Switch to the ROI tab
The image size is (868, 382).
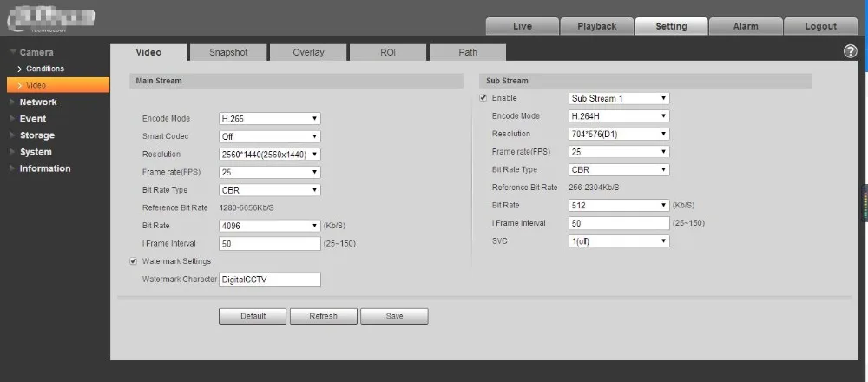tap(388, 53)
